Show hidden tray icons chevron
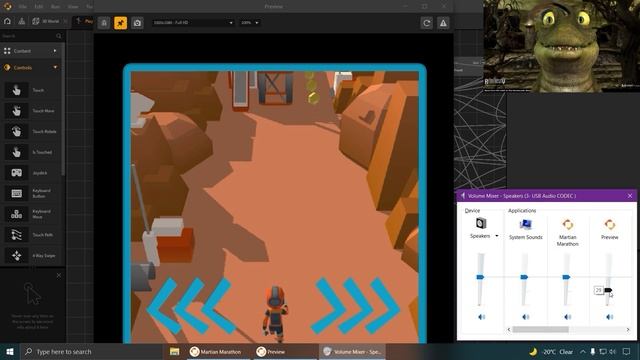 click(583, 351)
